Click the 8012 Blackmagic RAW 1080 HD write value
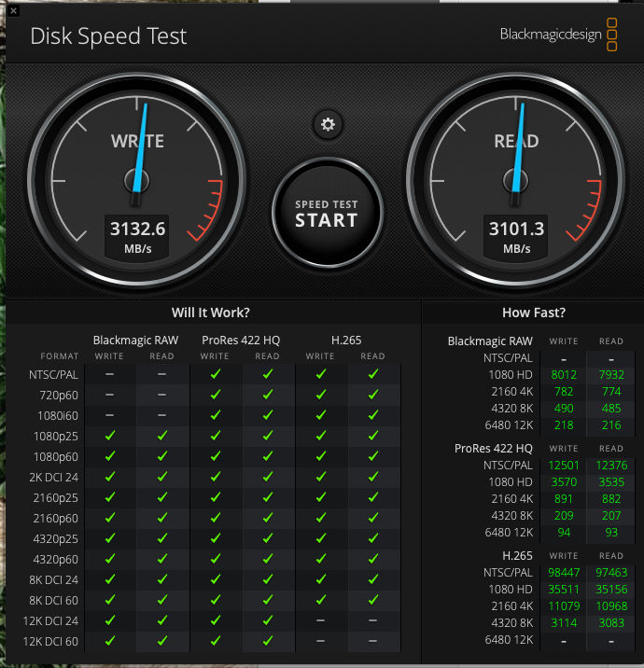This screenshot has height=668, width=644. pos(564,375)
